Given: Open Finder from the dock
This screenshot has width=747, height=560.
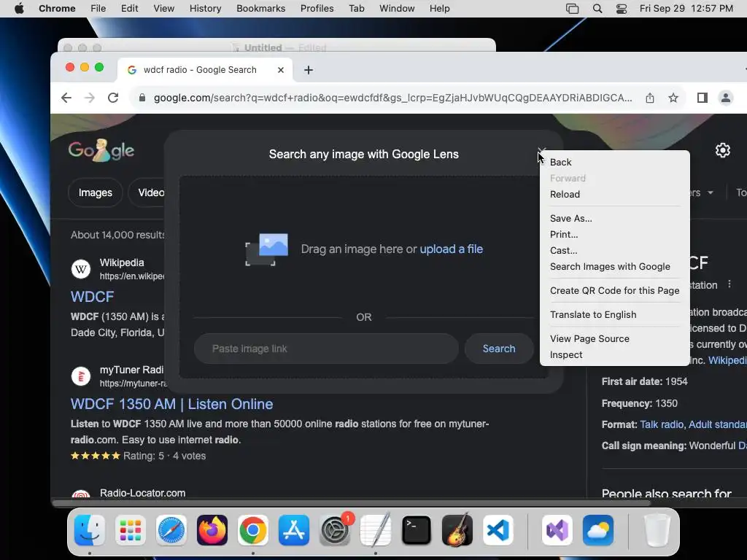Looking at the screenshot, I should click(x=90, y=530).
